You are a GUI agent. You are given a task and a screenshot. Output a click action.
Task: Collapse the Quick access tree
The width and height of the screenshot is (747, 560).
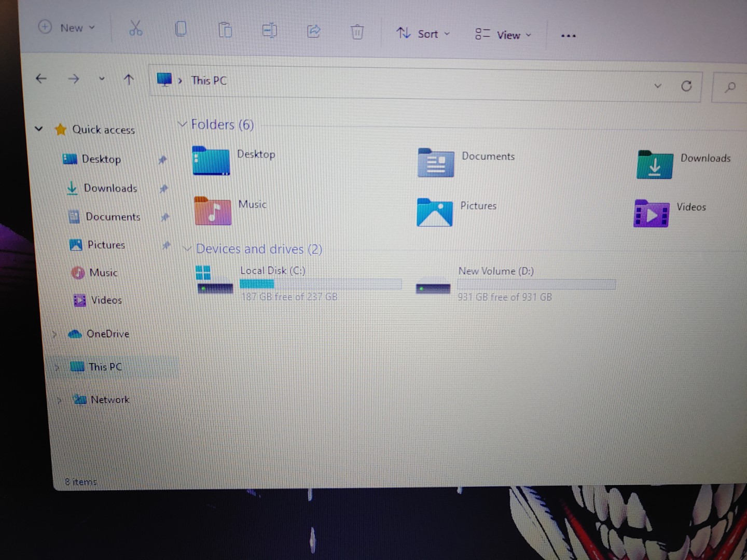pyautogui.click(x=38, y=128)
